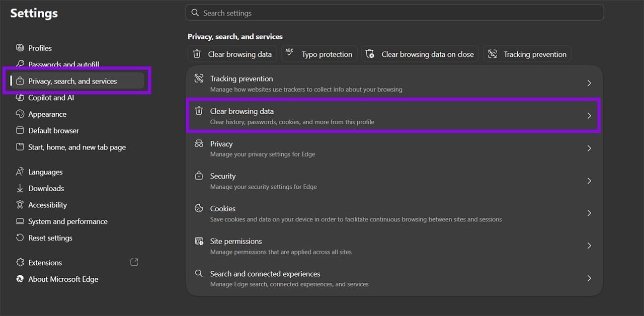Open the Site permissions row chevron
644x316 pixels.
[x=589, y=246]
